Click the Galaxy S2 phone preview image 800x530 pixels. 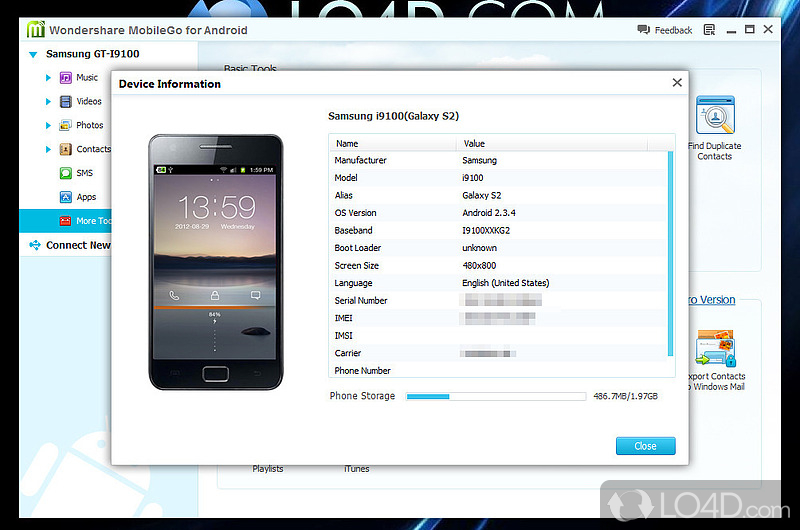216,262
